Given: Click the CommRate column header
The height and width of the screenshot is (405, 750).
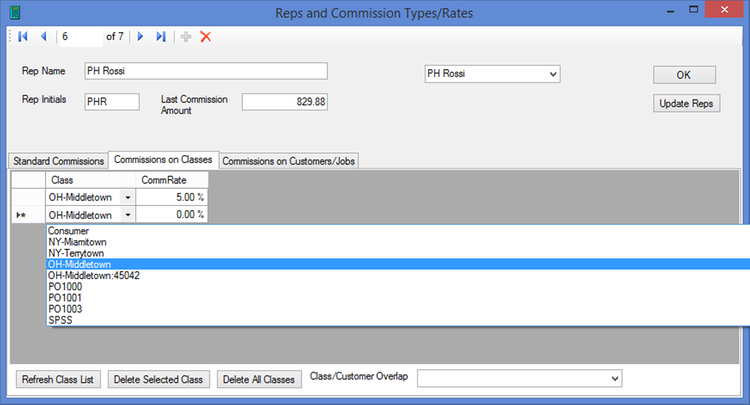Looking at the screenshot, I should click(172, 180).
